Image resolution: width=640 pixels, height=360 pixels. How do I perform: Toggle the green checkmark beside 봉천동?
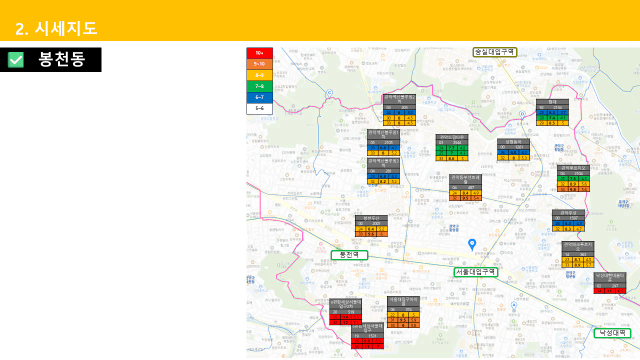16,60
